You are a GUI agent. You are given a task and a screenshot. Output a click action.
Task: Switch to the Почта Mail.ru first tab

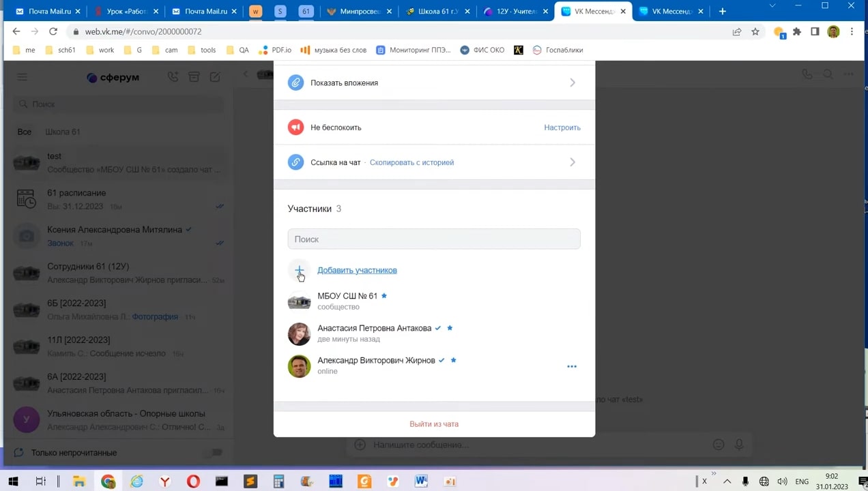coord(48,11)
